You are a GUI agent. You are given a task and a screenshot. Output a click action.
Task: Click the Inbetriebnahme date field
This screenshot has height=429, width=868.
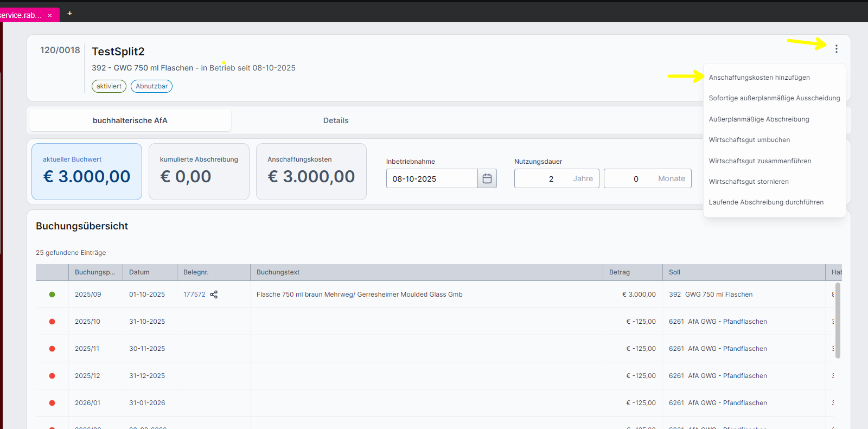[x=431, y=178]
